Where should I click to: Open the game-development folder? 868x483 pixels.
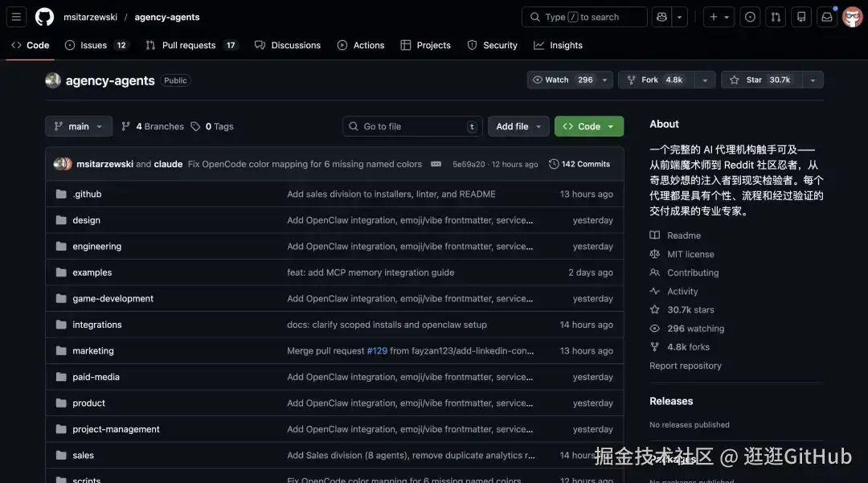113,298
